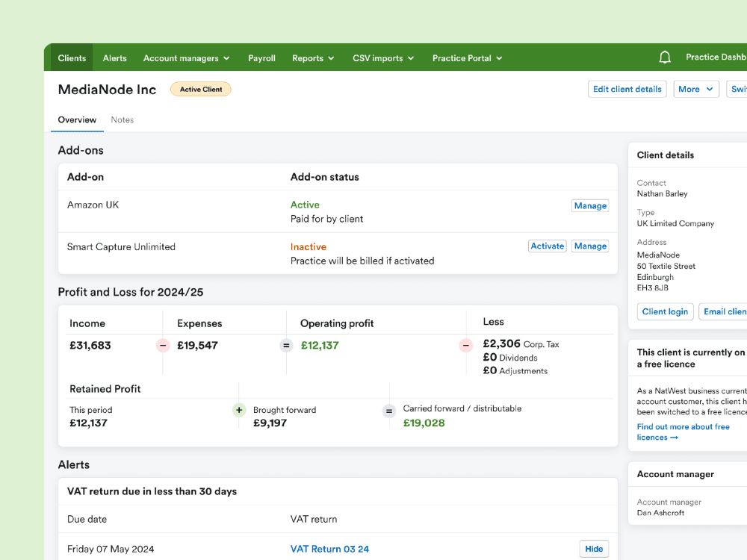Screen dimensions: 747x560
Task: Hide the VAT return alert
Action: point(594,548)
